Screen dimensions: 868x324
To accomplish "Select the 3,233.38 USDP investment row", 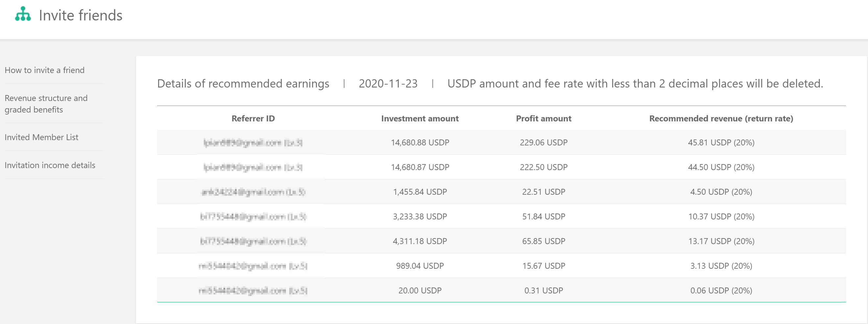I will point(419,216).
